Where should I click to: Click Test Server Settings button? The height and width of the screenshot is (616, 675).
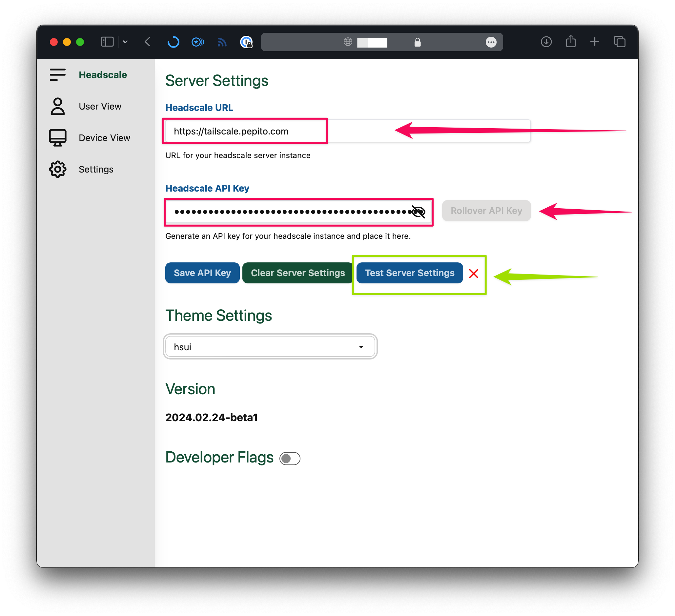coord(409,273)
